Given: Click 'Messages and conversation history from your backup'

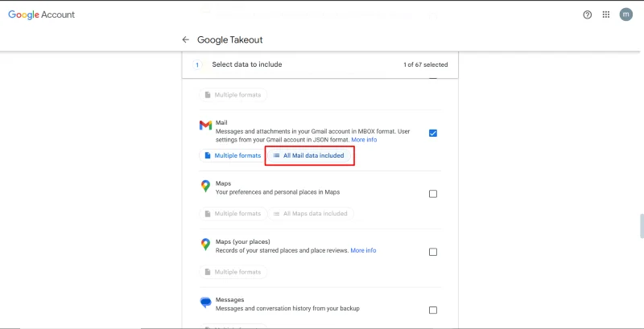Looking at the screenshot, I should 287,309.
